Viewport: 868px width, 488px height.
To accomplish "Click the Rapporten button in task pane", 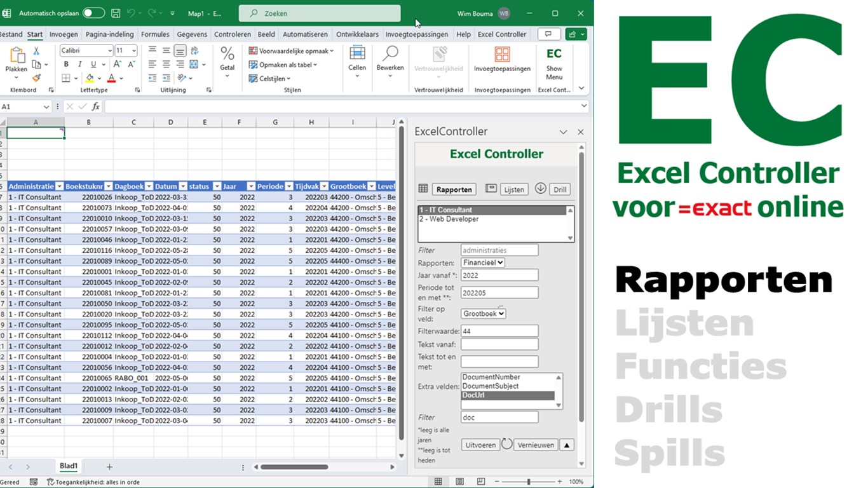I will 454,189.
